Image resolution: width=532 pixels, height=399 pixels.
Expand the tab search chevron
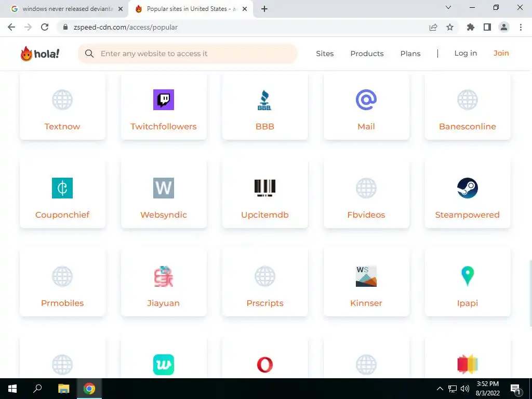pyautogui.click(x=448, y=7)
